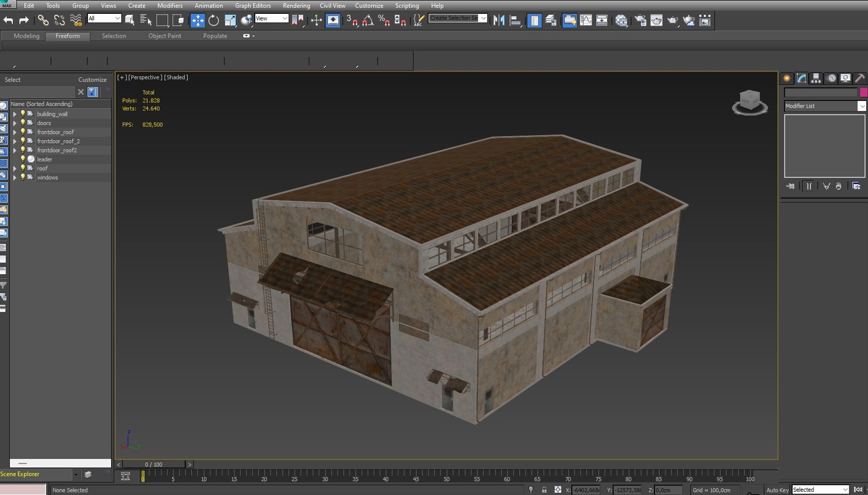868x495 pixels.
Task: Click the object color pink swatch
Action: [x=863, y=93]
